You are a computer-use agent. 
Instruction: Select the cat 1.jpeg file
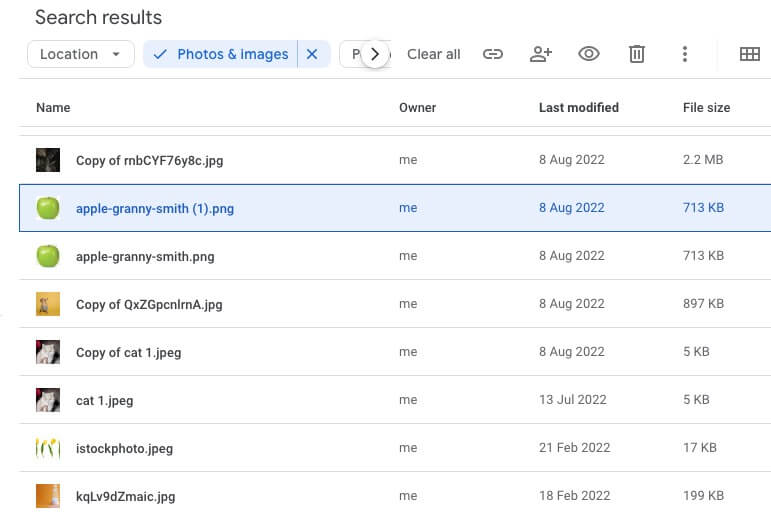[x=104, y=400]
